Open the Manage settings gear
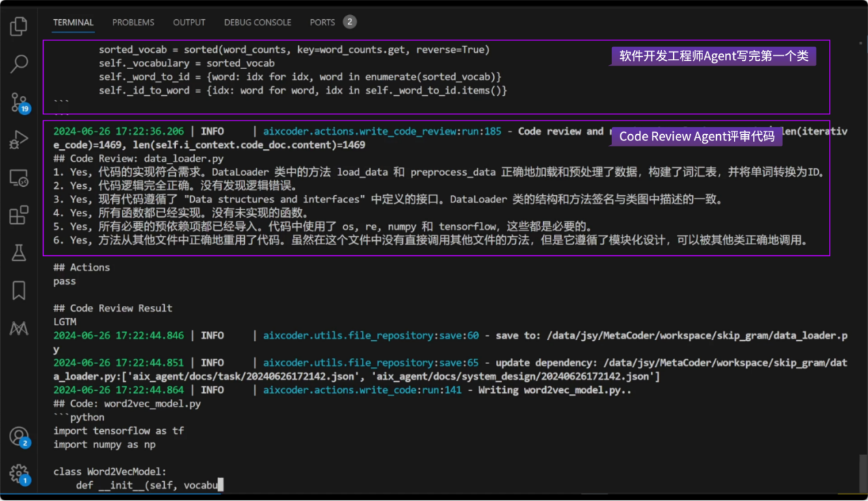The height and width of the screenshot is (501, 868). tap(18, 473)
